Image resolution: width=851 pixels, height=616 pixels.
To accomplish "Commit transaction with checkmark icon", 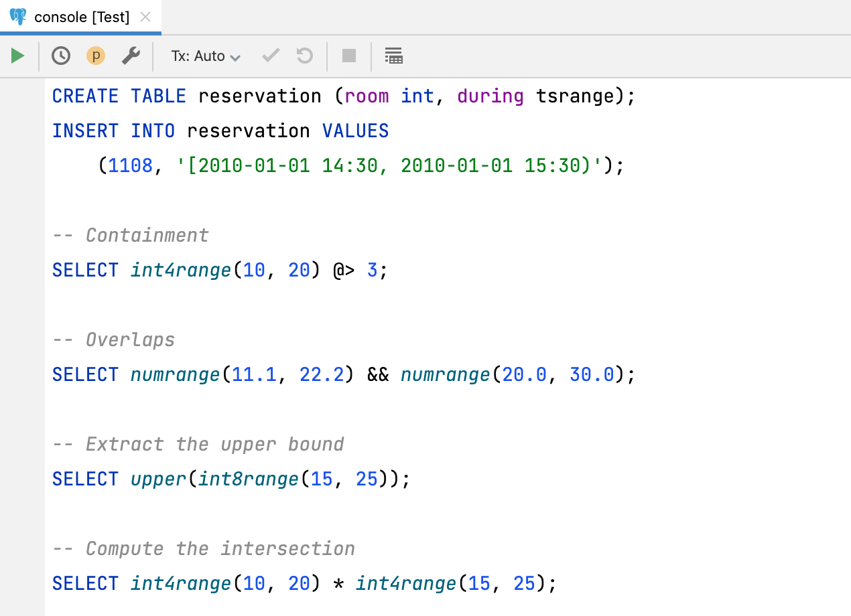I will tap(271, 56).
